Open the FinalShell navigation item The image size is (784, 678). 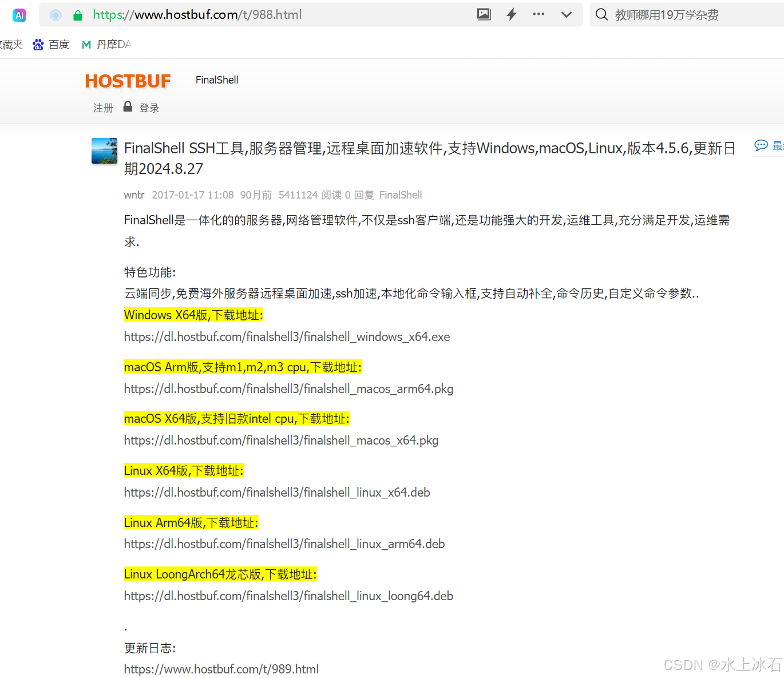(217, 80)
